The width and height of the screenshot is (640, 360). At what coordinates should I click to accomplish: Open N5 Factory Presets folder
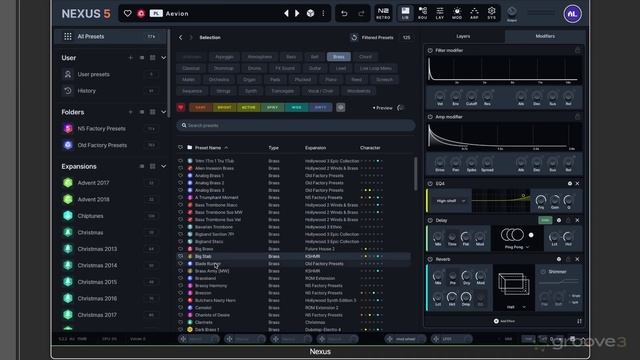pos(102,129)
